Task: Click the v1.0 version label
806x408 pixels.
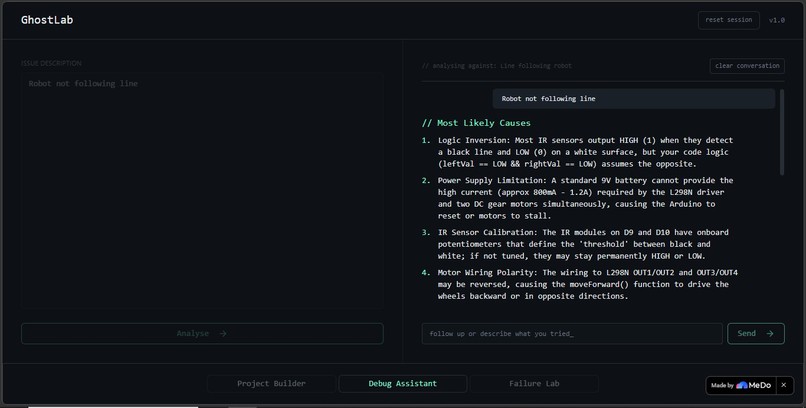Action: point(777,20)
